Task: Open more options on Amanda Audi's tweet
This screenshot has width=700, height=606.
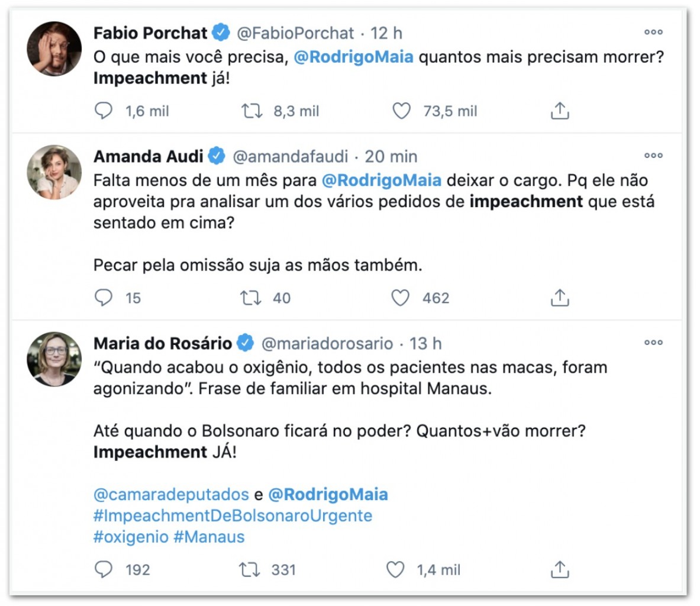Action: (x=653, y=156)
